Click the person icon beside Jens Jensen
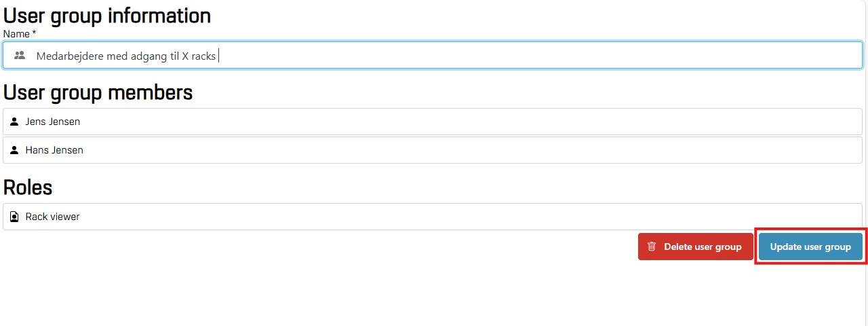 click(14, 122)
